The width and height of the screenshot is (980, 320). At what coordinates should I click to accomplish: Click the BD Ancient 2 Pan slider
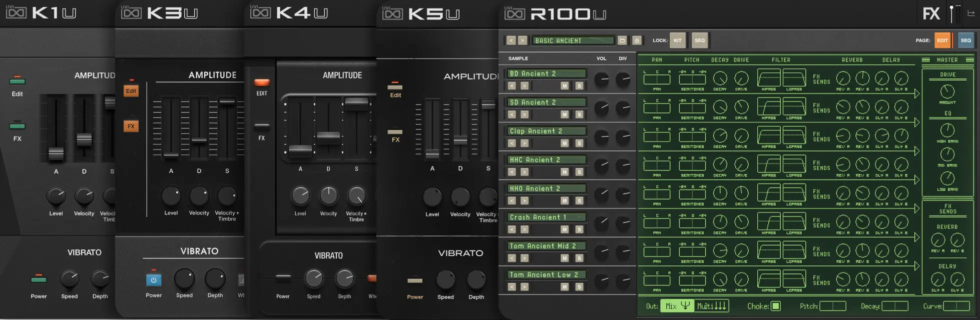tap(657, 79)
